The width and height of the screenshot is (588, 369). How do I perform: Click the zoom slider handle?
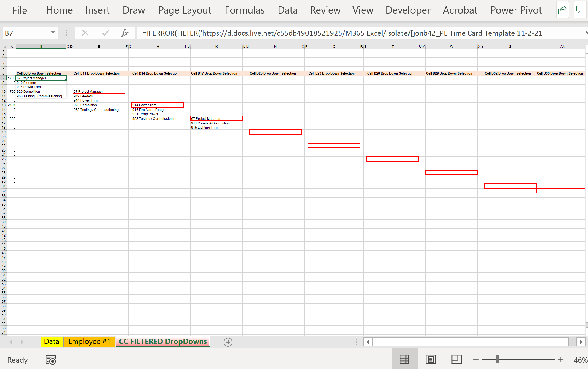point(497,360)
